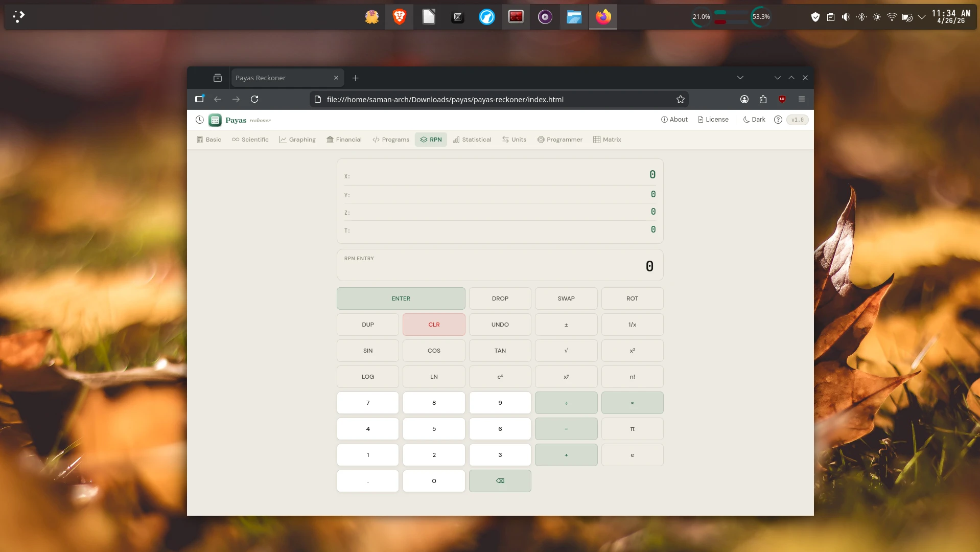980x552 pixels.
Task: Open Firefox hamburger application menu
Action: tap(801, 99)
